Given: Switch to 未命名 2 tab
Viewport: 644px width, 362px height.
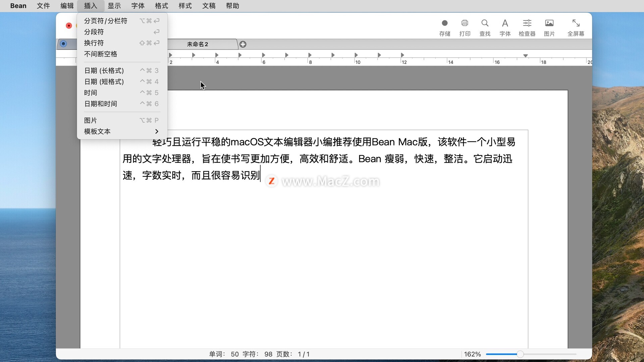Looking at the screenshot, I should 198,44.
